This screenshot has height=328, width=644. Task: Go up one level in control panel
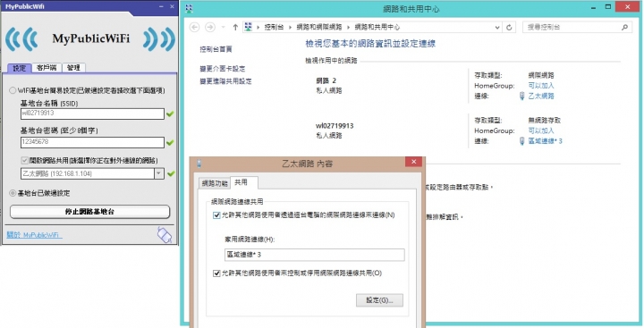pos(235,27)
